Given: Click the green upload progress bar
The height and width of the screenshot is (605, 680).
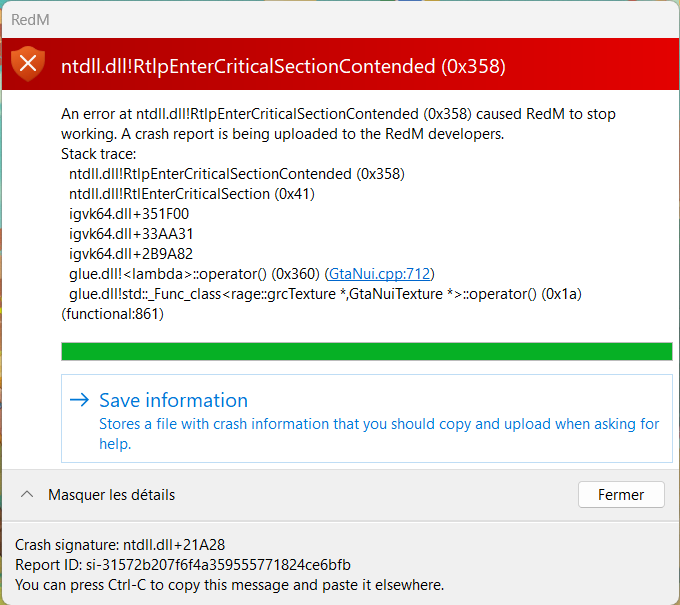Looking at the screenshot, I should click(x=366, y=351).
